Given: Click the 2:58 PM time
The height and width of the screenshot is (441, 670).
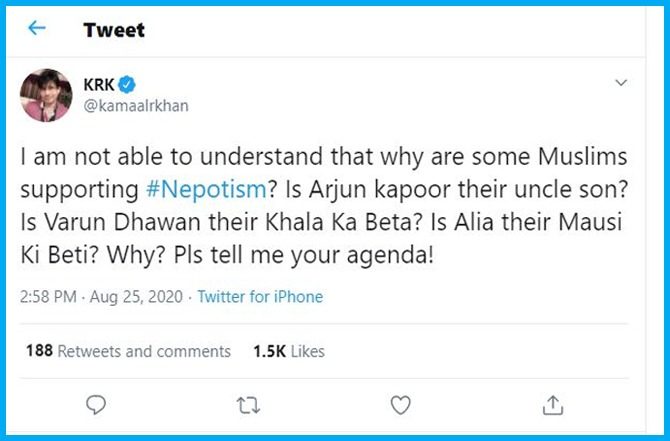Looking at the screenshot, I should tap(47, 297).
